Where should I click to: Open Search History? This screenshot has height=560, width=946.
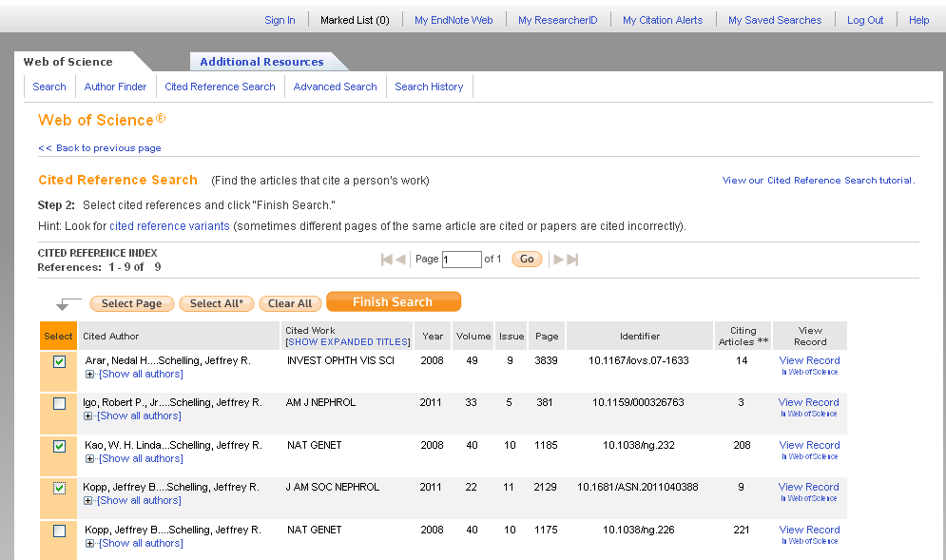429,87
